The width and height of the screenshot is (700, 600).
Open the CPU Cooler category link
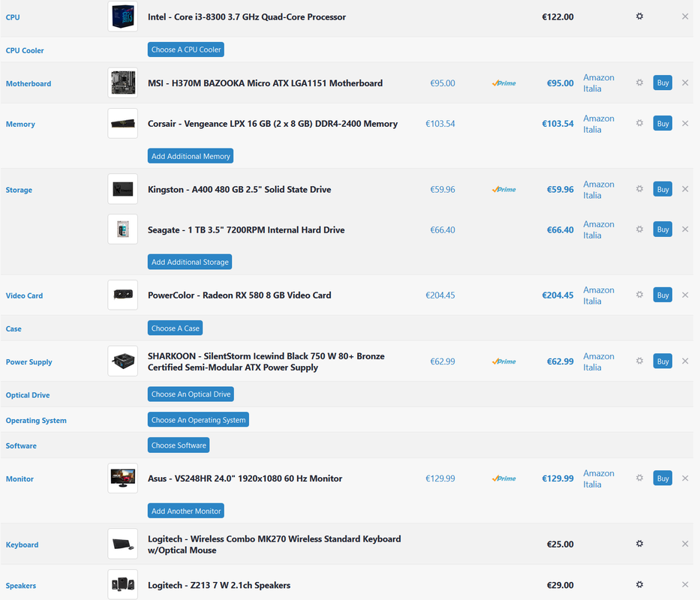pos(25,50)
